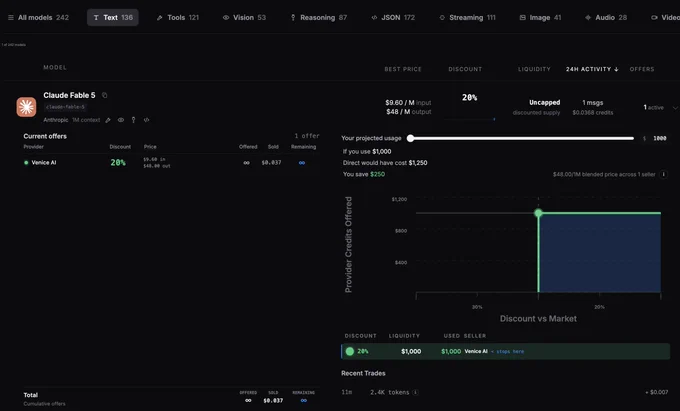This screenshot has width=680, height=411.
Task: Click the $9.60 / M input price
Action: coord(408,103)
